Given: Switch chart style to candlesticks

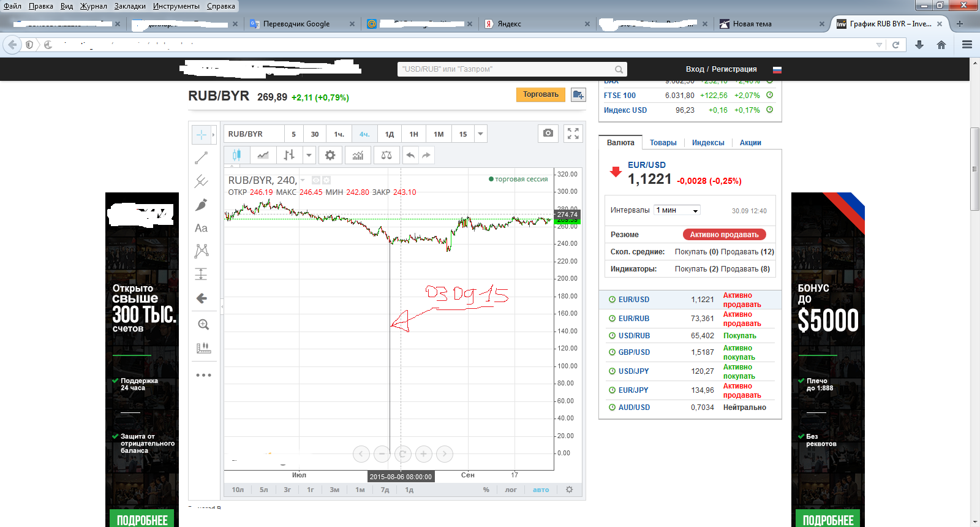Looking at the screenshot, I should [x=236, y=155].
